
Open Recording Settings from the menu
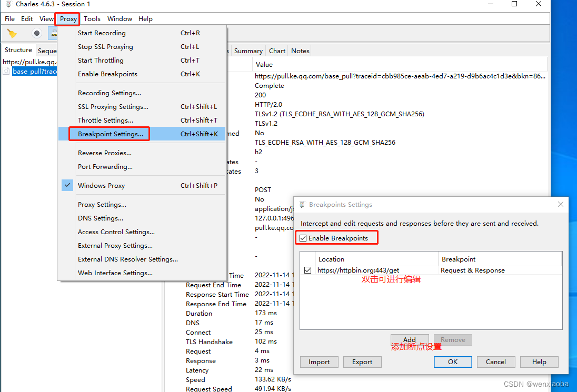(x=142, y=93)
